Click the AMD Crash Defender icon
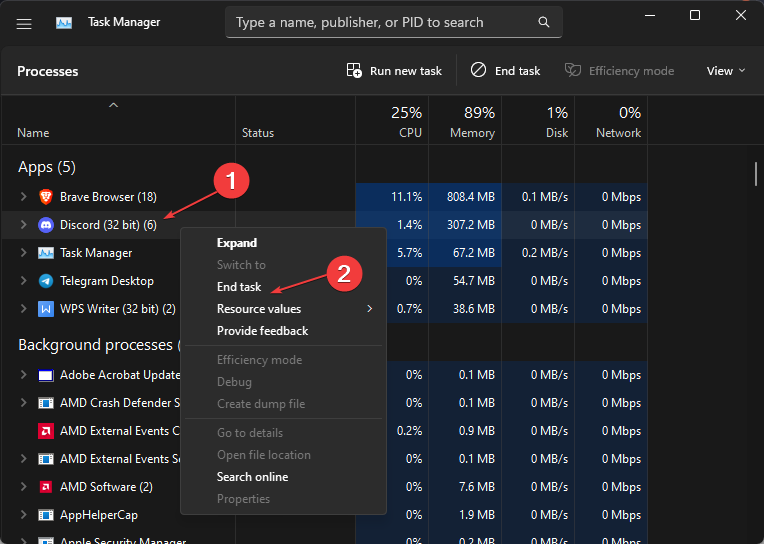This screenshot has height=544, width=764. coord(46,403)
